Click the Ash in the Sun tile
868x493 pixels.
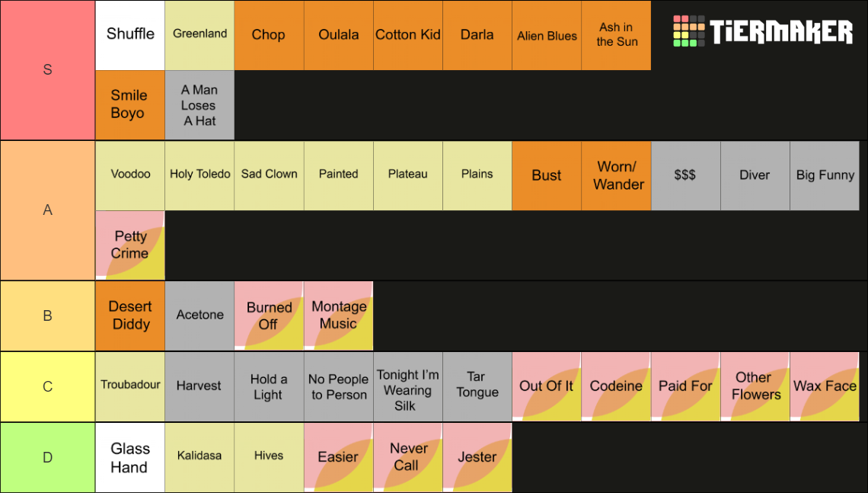tap(616, 35)
